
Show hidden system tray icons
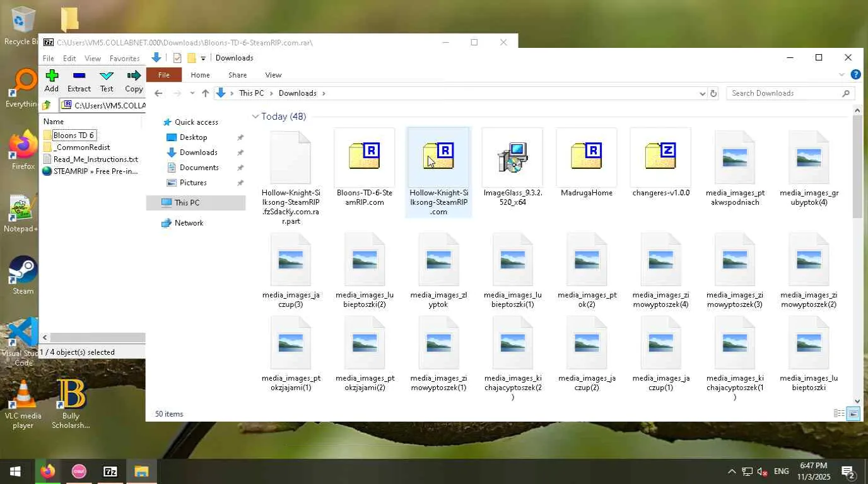[x=732, y=471]
